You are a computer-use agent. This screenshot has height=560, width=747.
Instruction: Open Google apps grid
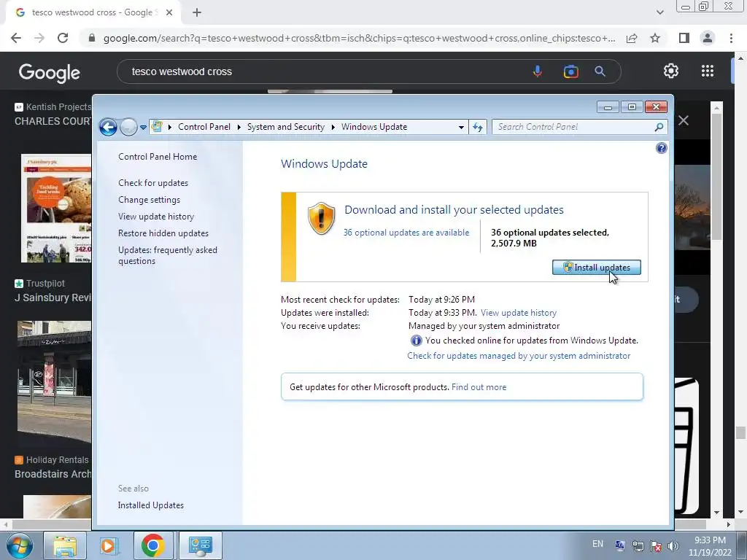pos(708,71)
